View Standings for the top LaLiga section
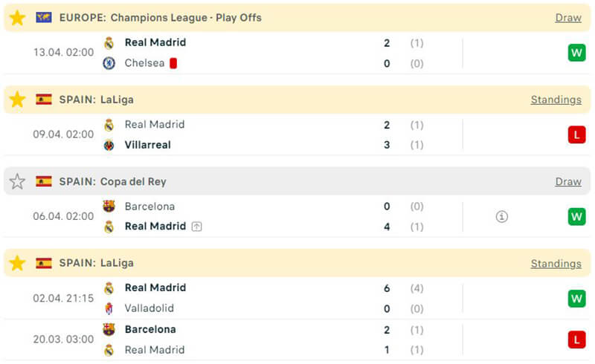The height and width of the screenshot is (364, 595). (x=556, y=100)
